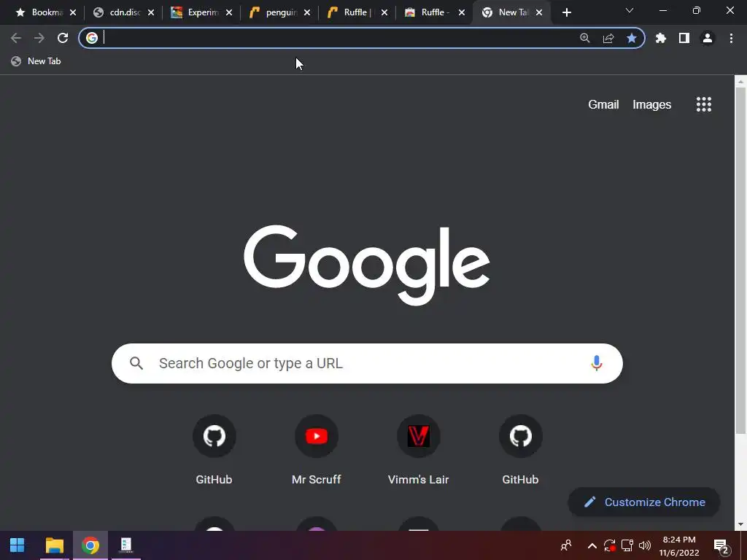Open the volume control in the tray
The image size is (747, 560).
645,545
